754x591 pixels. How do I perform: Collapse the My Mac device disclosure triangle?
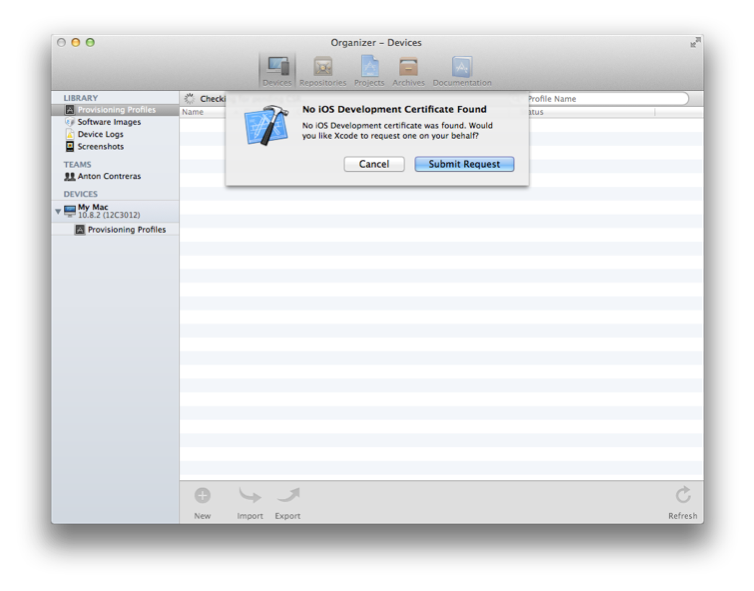58,211
